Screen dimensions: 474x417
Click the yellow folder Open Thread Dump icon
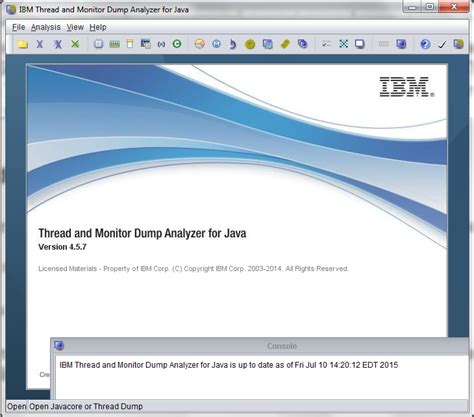pos(22,44)
